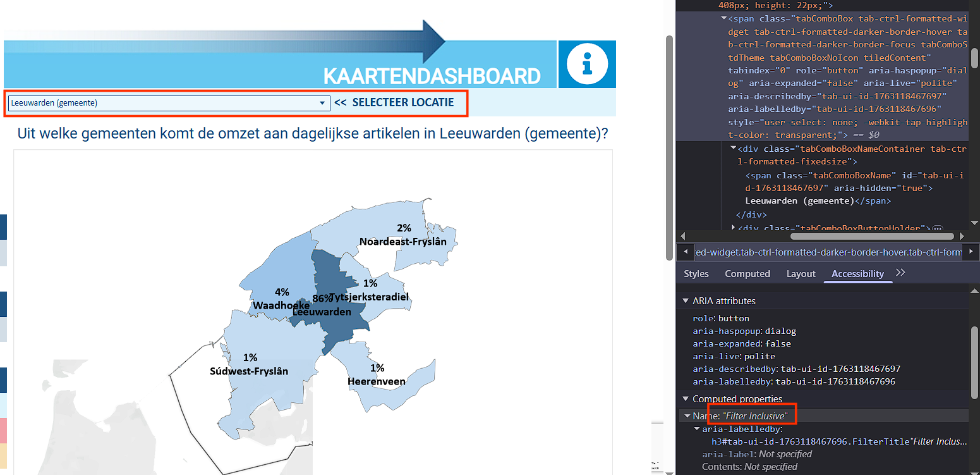Open the Computed tab in DevTools
The image size is (980, 475).
click(747, 274)
